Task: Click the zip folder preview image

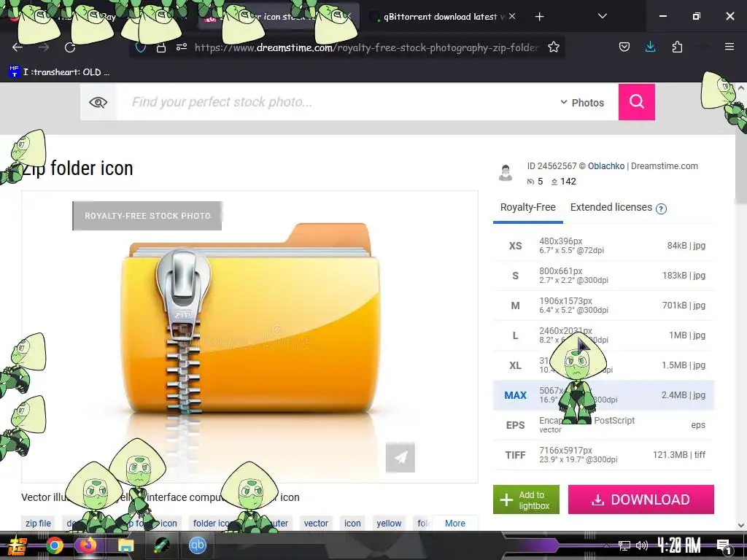Action: 249,336
